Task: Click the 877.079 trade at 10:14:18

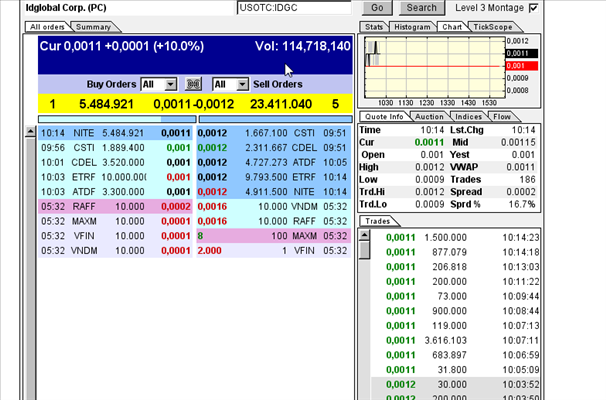Action: click(x=455, y=252)
